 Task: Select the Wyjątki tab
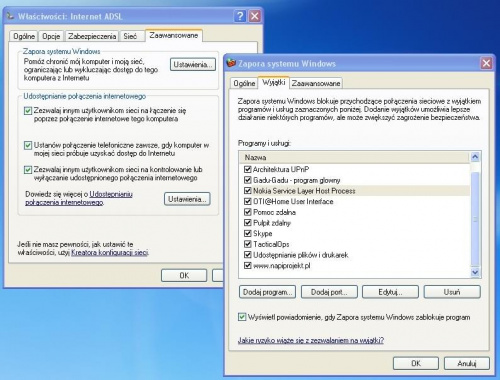click(273, 82)
